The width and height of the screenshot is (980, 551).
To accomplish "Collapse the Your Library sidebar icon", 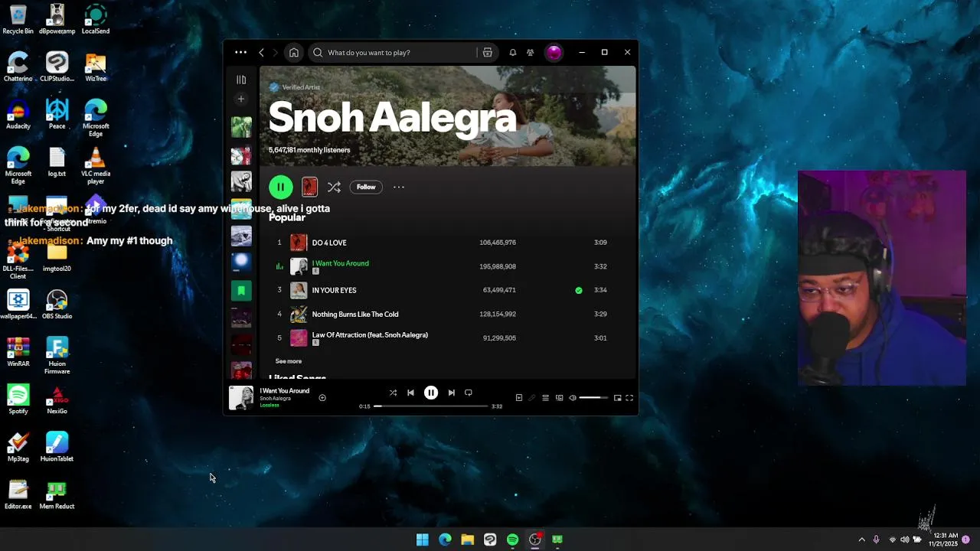I will click(x=241, y=80).
